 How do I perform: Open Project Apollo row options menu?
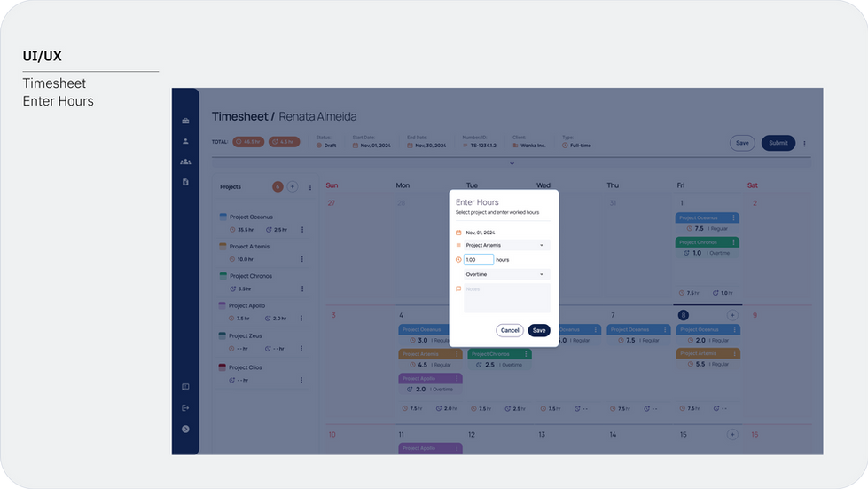pyautogui.click(x=301, y=319)
